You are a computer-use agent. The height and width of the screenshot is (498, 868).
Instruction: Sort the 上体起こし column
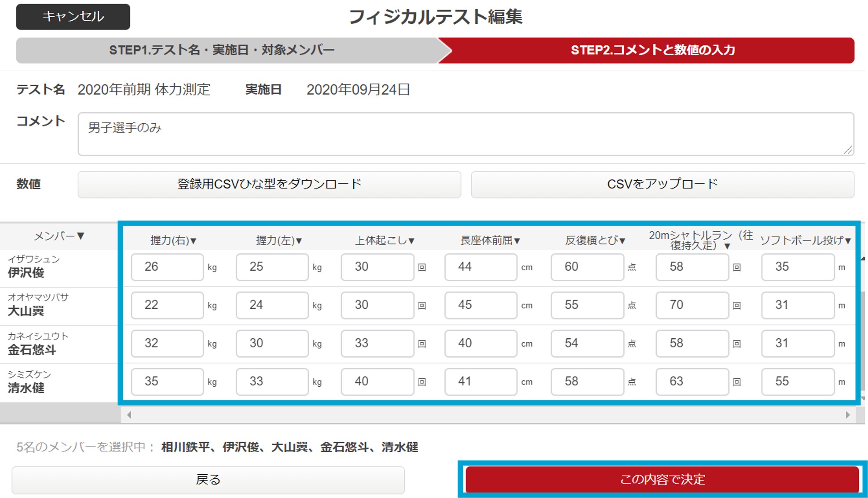point(383,240)
